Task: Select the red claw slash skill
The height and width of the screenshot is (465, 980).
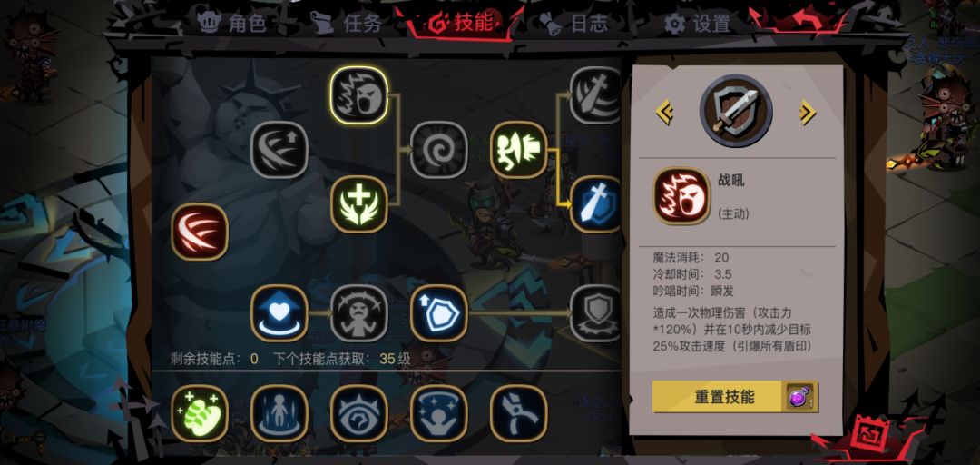Action: point(200,232)
